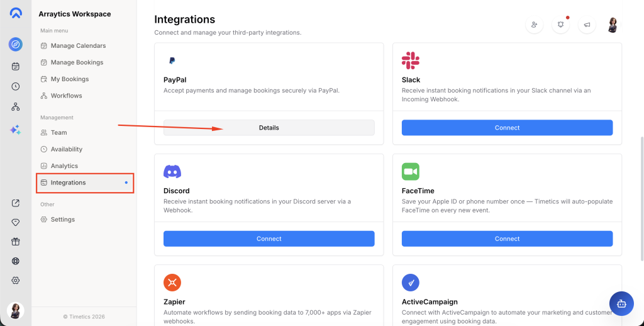Open Manage Calendars in the sidebar
Screen dimensions: 644x326
tap(78, 46)
